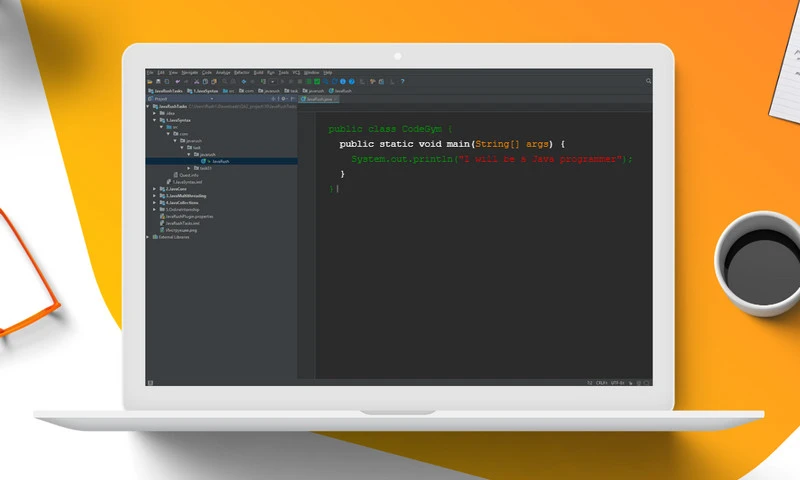Open the run configuration dropdown

click(x=272, y=81)
